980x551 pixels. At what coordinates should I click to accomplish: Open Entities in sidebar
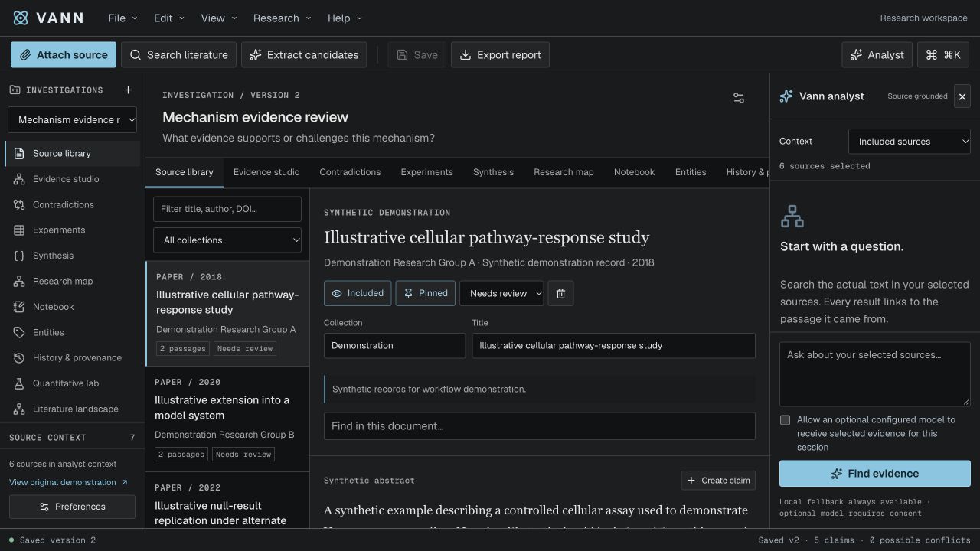click(x=73, y=332)
